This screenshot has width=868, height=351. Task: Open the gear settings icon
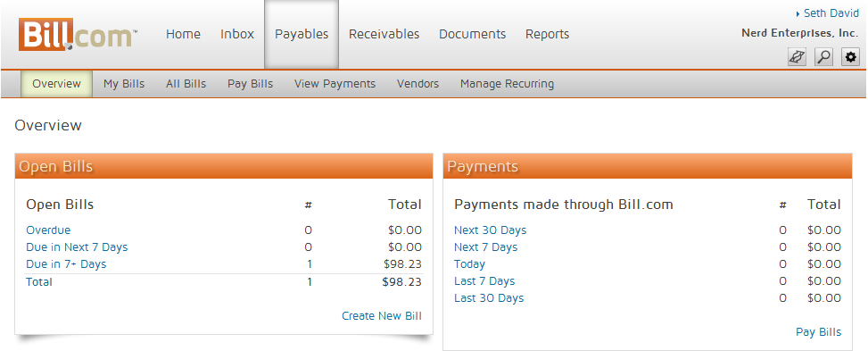click(x=850, y=56)
